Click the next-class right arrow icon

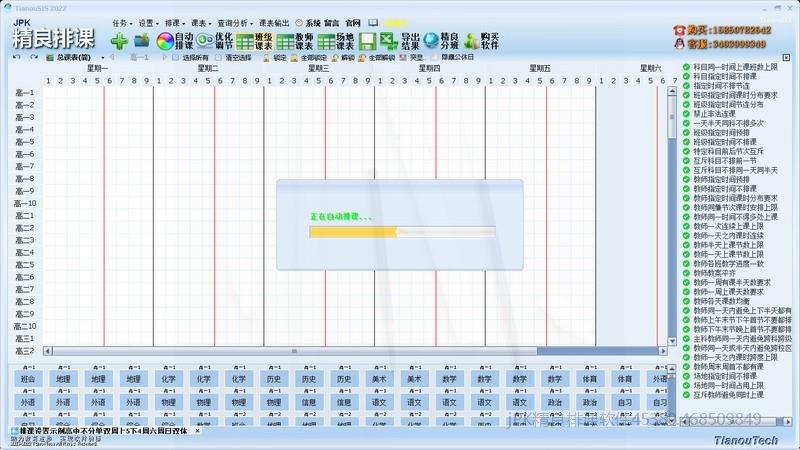click(x=164, y=58)
